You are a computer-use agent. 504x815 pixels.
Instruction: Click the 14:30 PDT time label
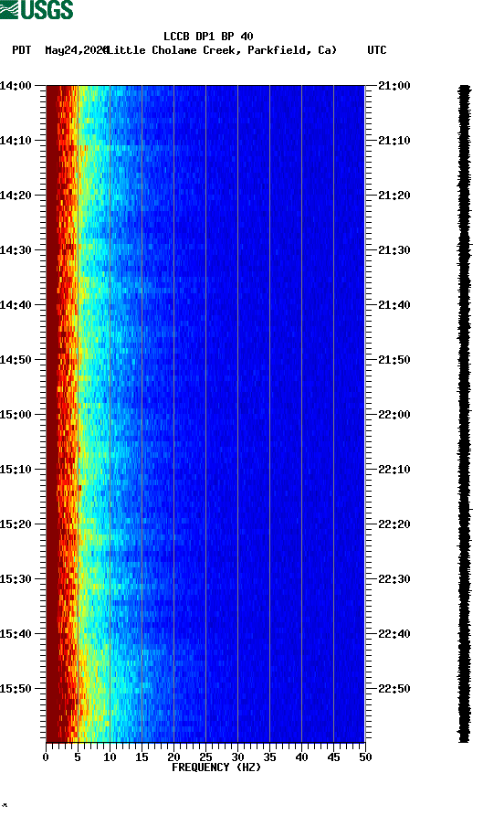16,250
